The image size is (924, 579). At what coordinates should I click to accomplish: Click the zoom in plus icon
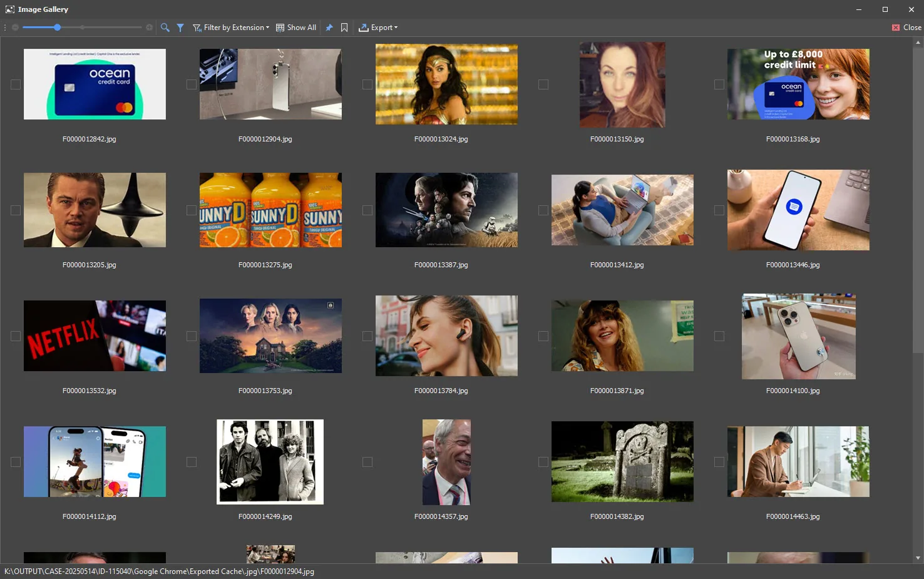[x=149, y=28]
